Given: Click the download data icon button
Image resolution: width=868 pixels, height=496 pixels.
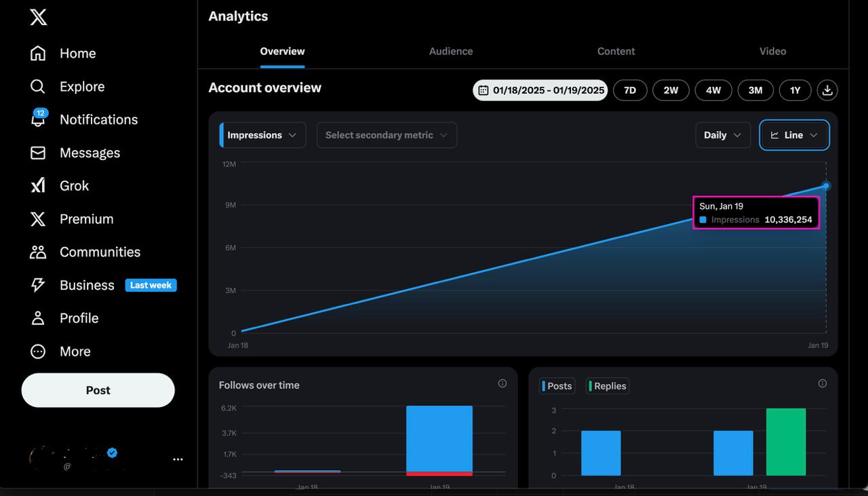Looking at the screenshot, I should click(827, 90).
